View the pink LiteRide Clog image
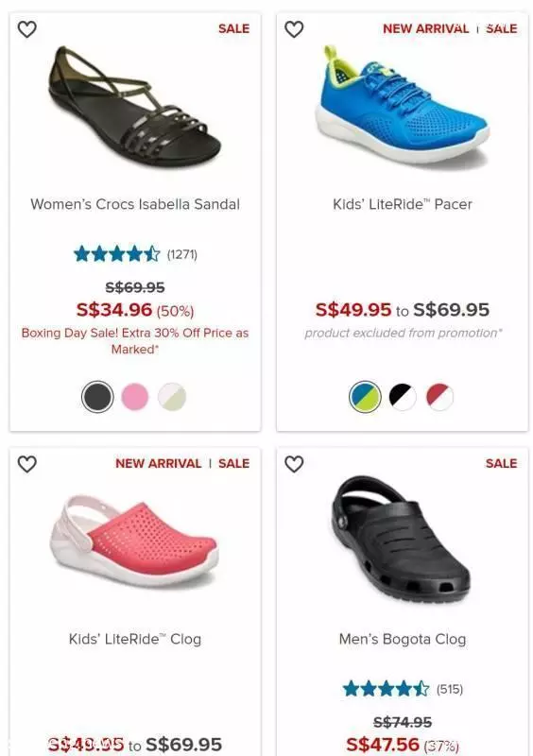533x756 pixels. 134,541
